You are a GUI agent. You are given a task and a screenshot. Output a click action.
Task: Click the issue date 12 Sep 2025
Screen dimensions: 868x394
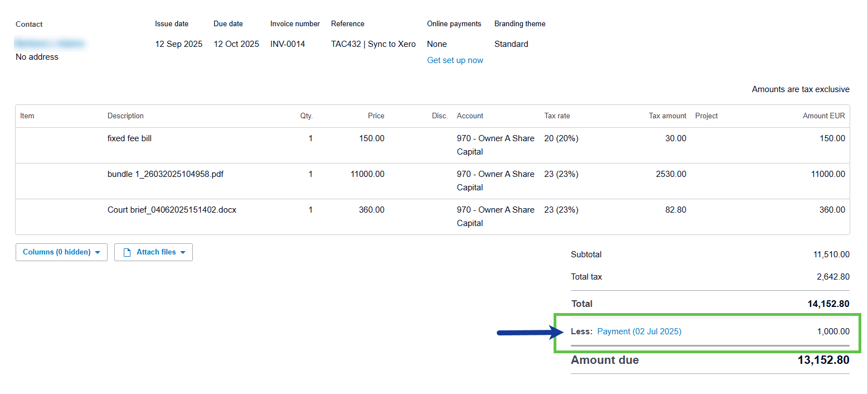(178, 44)
